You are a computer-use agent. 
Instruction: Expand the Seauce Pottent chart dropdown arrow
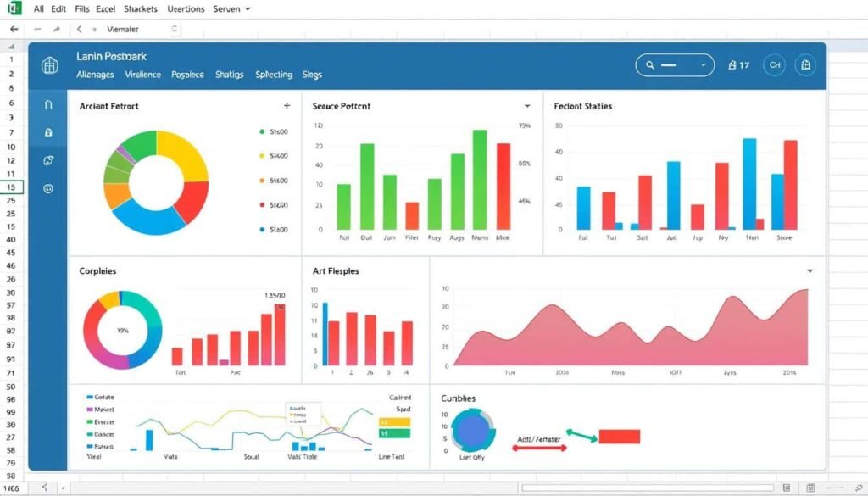pyautogui.click(x=527, y=106)
